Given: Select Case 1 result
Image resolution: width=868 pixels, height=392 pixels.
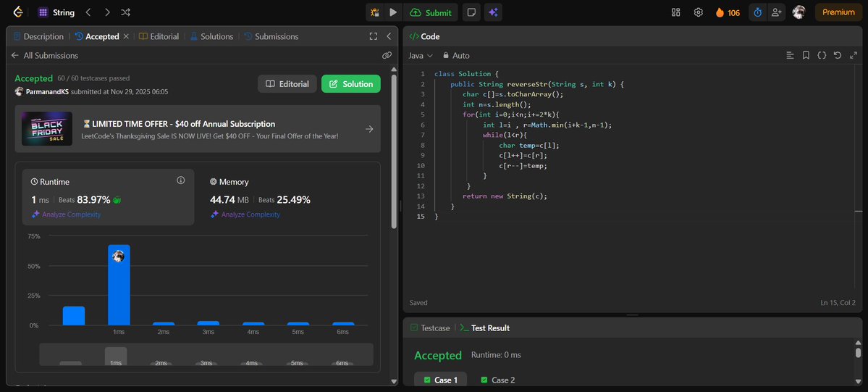Looking at the screenshot, I should click(x=441, y=380).
